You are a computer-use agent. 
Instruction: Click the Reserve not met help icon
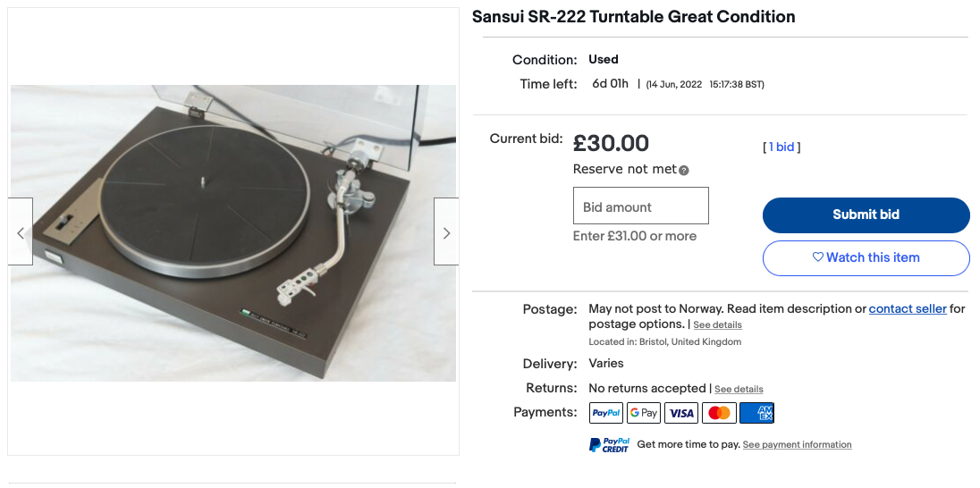tap(684, 170)
